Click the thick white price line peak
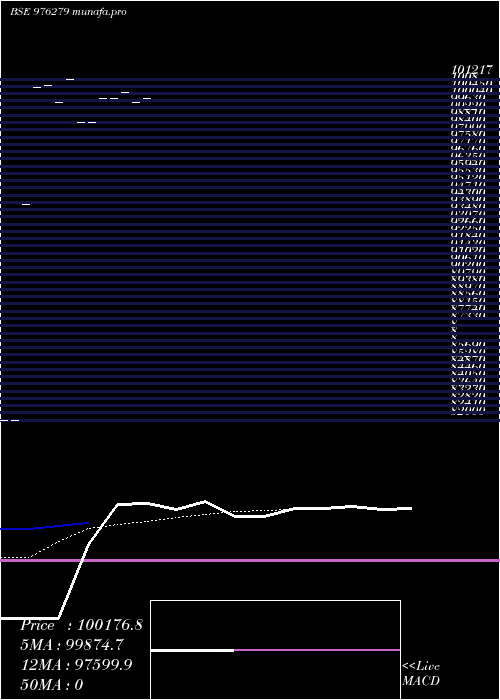This screenshot has width=500, height=700. click(x=204, y=501)
